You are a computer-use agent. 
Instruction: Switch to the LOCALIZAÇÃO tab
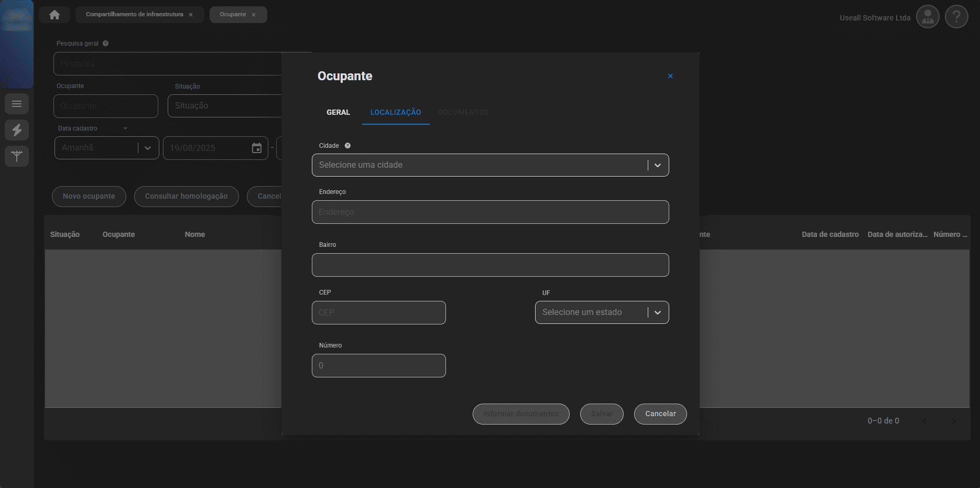pyautogui.click(x=396, y=112)
